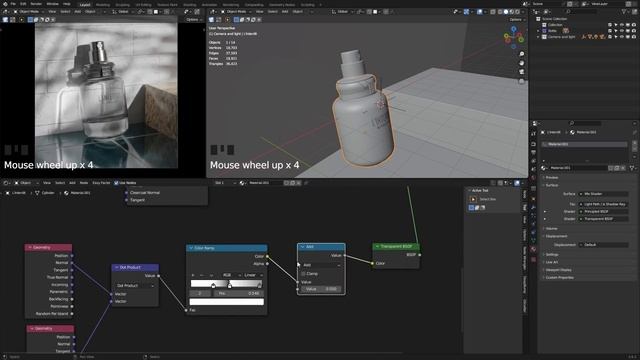Open Color Ramp Linear interpolation dropdown

click(x=253, y=275)
